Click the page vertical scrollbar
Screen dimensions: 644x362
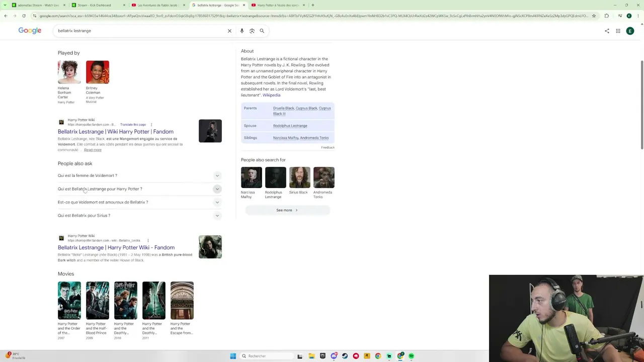[x=641, y=105]
